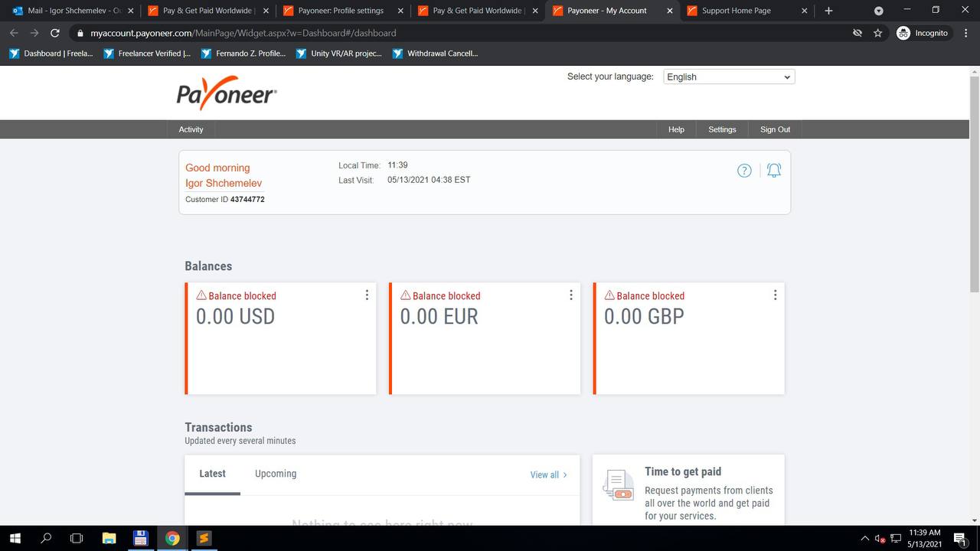Close the Payoneer: Profile settings tab
This screenshot has width=980, height=551.
[x=401, y=11]
